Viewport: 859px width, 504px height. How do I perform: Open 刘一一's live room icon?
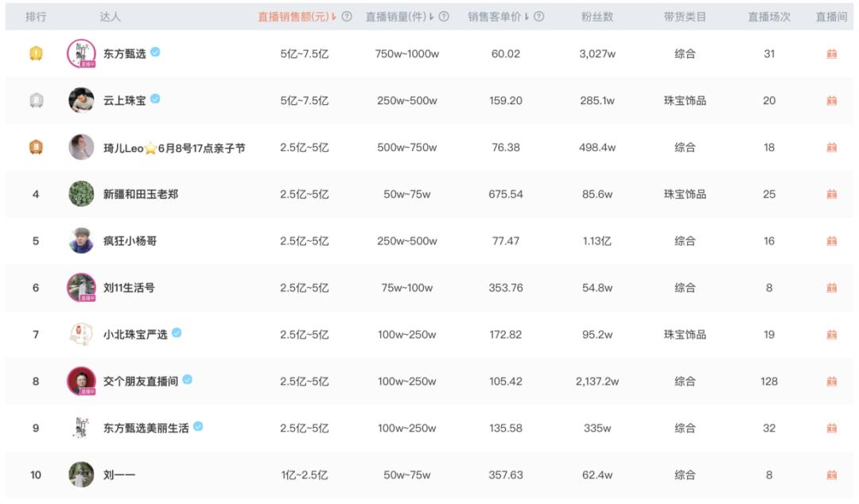pyautogui.click(x=832, y=475)
